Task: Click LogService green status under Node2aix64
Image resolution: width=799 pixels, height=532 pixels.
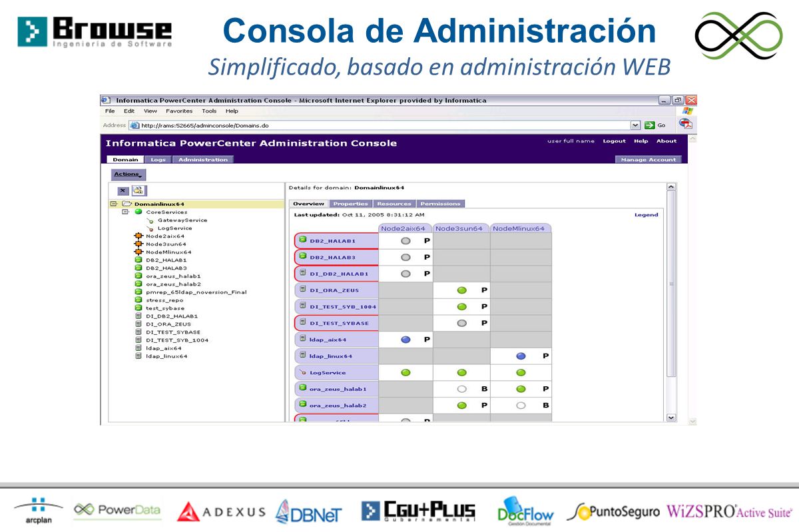Action: click(405, 373)
